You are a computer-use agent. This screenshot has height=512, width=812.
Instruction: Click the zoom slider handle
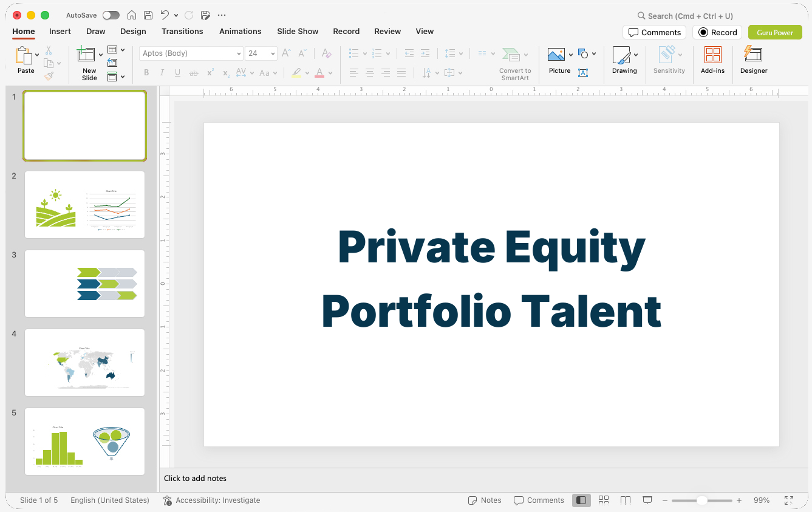701,500
